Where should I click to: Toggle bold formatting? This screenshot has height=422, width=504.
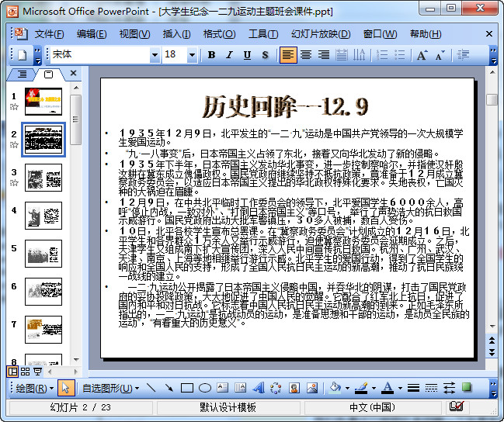tap(212, 55)
